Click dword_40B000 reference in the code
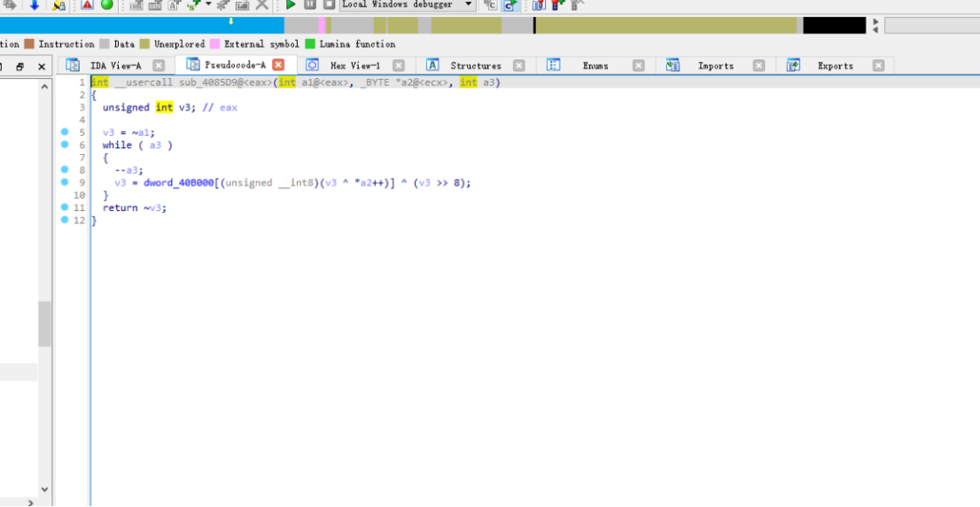980x507 pixels. pyautogui.click(x=178, y=183)
